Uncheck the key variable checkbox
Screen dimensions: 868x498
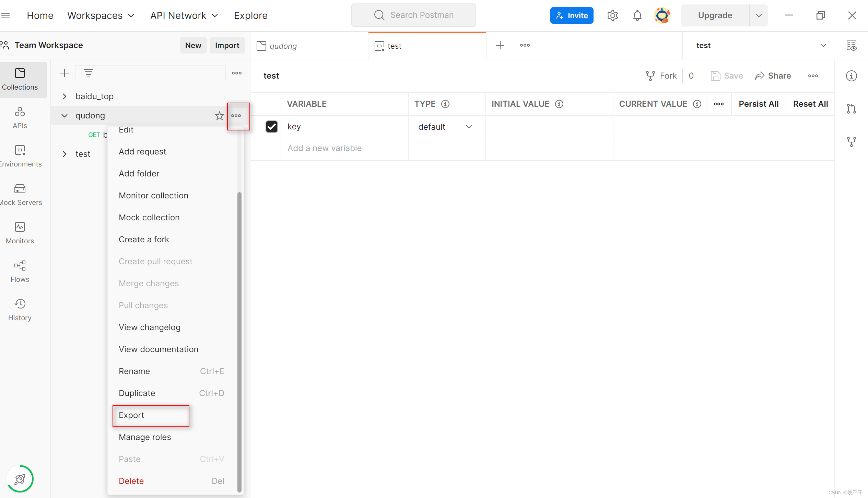pyautogui.click(x=272, y=127)
